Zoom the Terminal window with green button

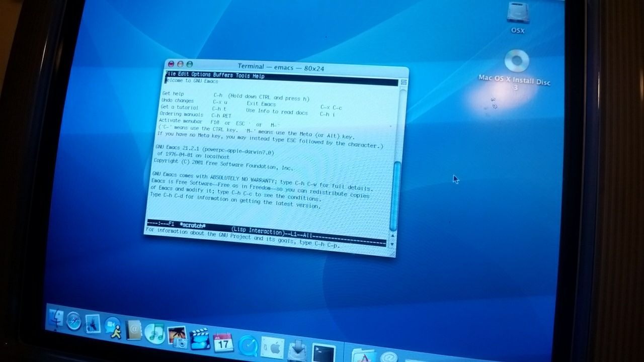189,64
